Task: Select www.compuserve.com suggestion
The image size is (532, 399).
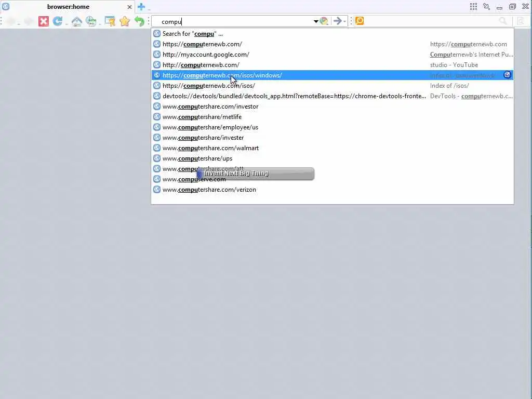Action: coord(332,179)
